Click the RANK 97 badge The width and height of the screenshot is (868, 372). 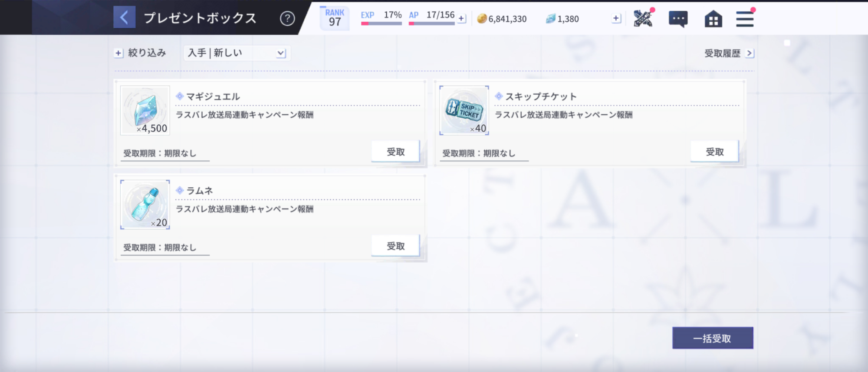click(x=335, y=18)
